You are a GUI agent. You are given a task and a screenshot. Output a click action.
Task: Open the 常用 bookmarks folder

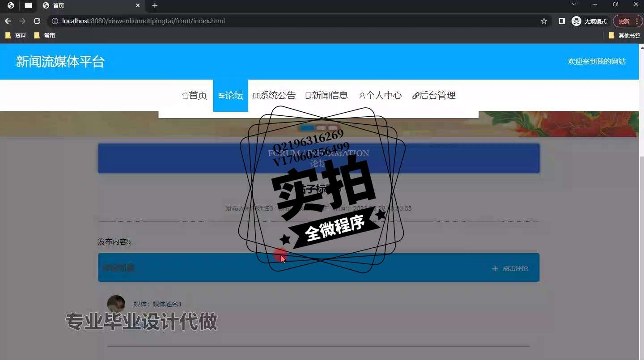[x=44, y=35]
